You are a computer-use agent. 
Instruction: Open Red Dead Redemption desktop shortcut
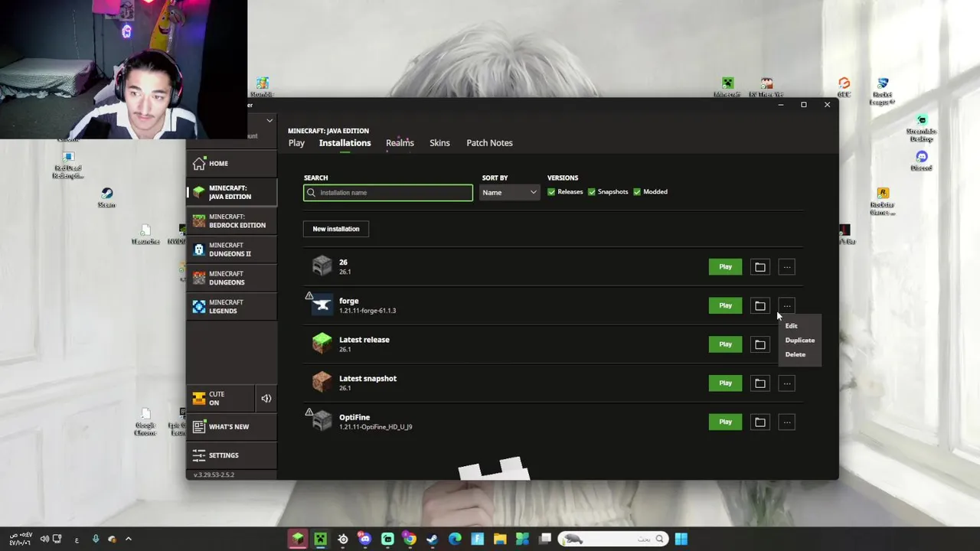point(67,165)
